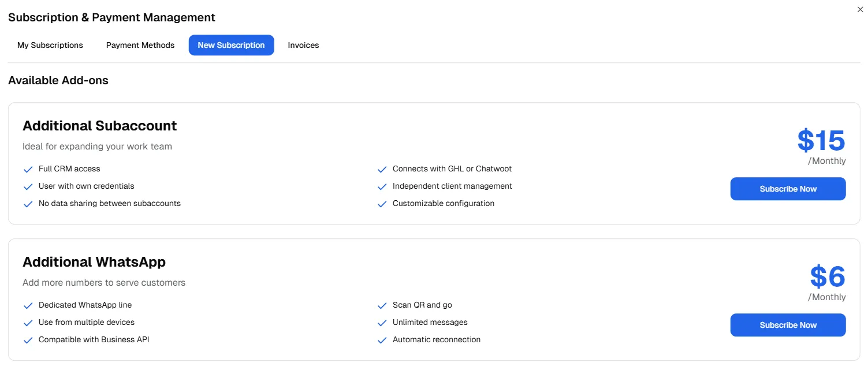Click checkmark icon beside Full CRM access
Viewport: 868px width, 389px height.
coord(28,169)
